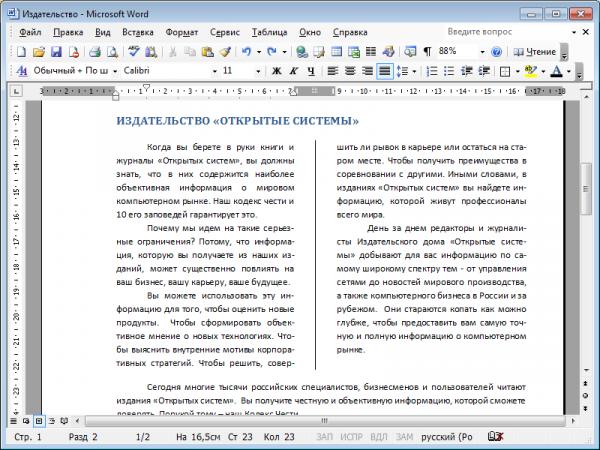Create a new blank document
Image resolution: width=600 pixels, height=450 pixels.
(x=21, y=52)
